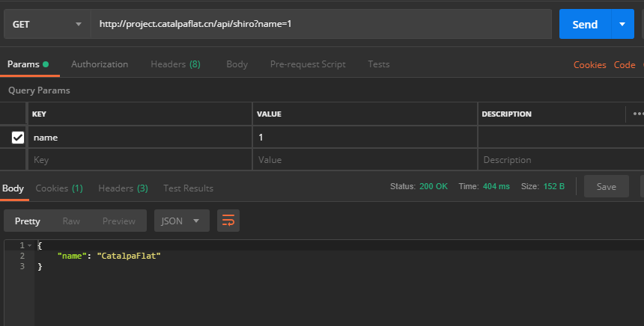Open the JSON format dropdown
The width and height of the screenshot is (644, 326).
point(181,221)
